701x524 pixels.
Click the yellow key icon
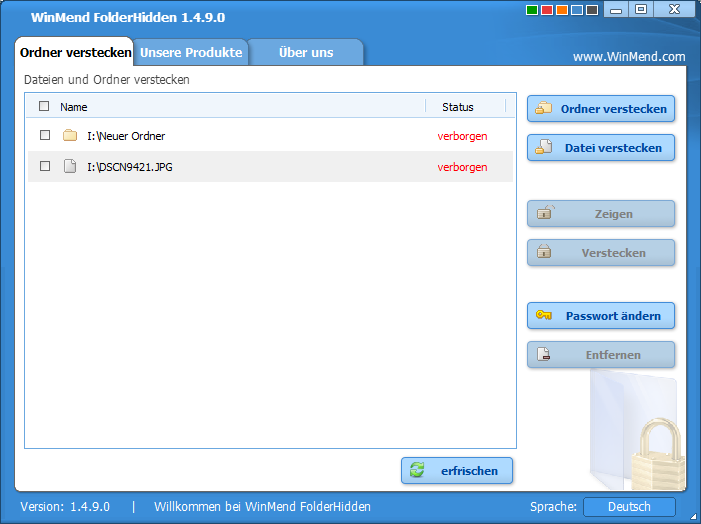(544, 315)
